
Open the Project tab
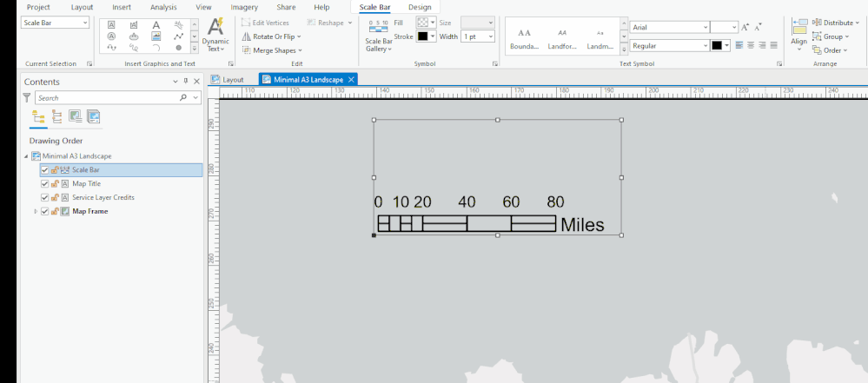tap(38, 7)
